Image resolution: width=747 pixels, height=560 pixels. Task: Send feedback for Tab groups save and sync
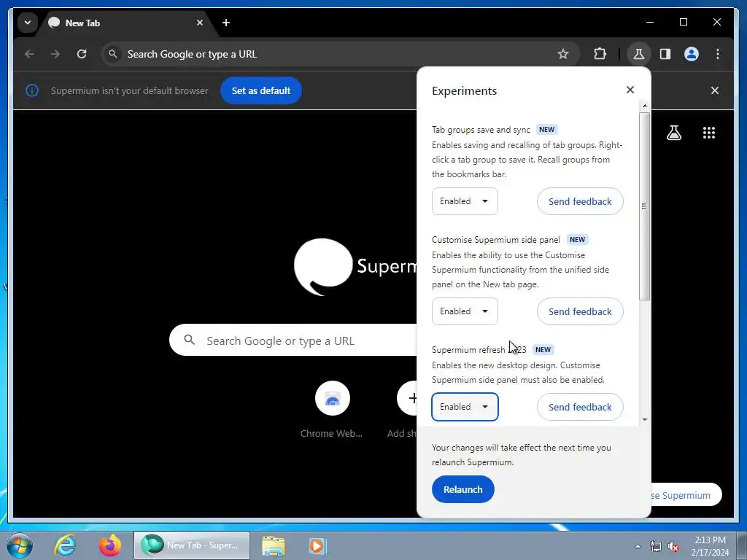(580, 201)
